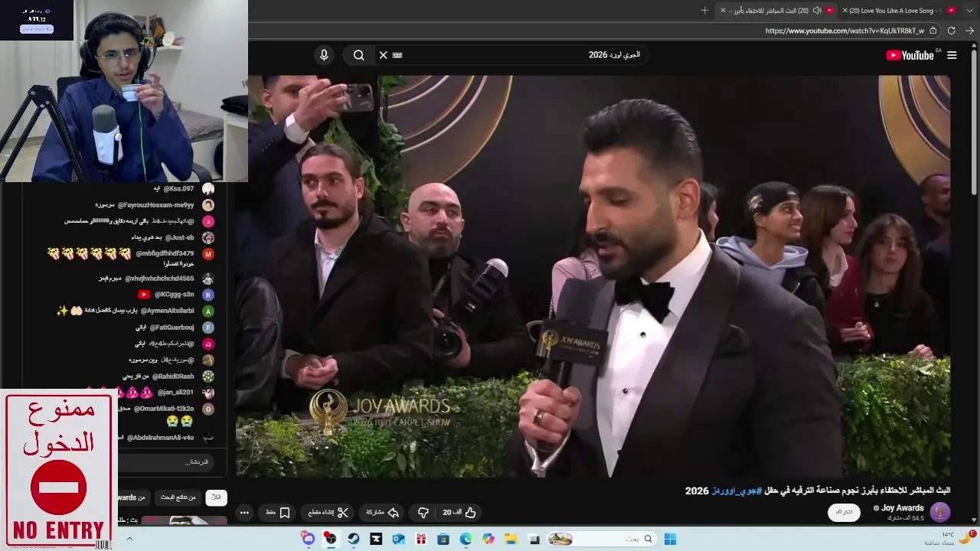Open the tab list dropdown chevron
Viewport: 980px width, 551px height.
(970, 10)
